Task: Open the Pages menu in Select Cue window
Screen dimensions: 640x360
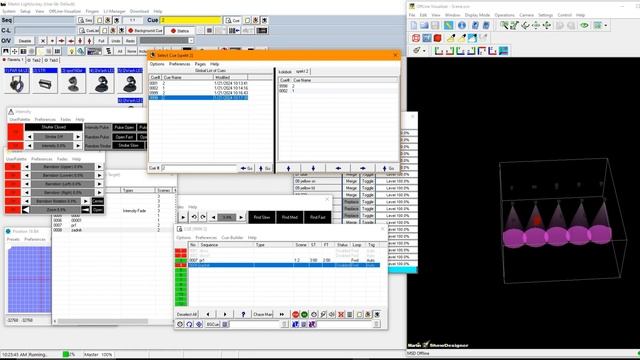Action: click(x=200, y=64)
